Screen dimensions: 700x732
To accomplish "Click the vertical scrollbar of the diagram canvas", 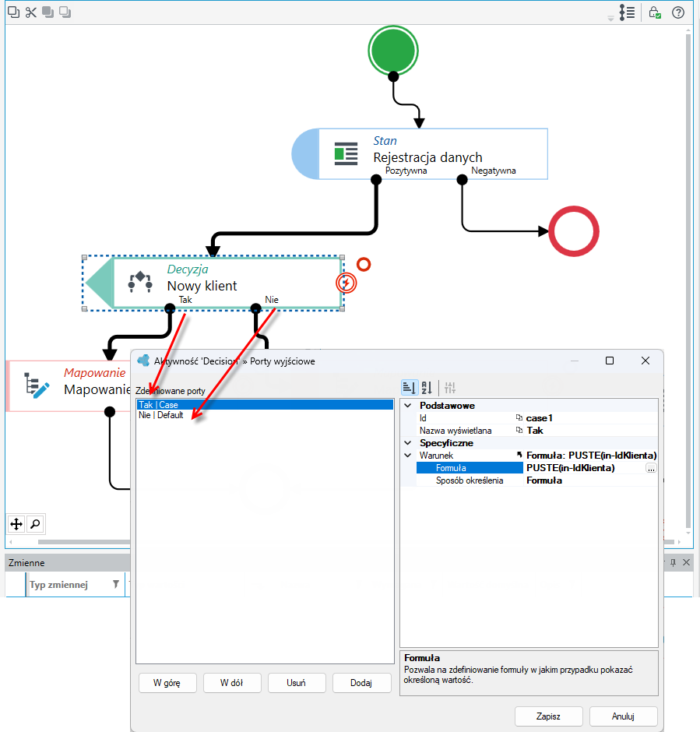I will [x=688, y=280].
